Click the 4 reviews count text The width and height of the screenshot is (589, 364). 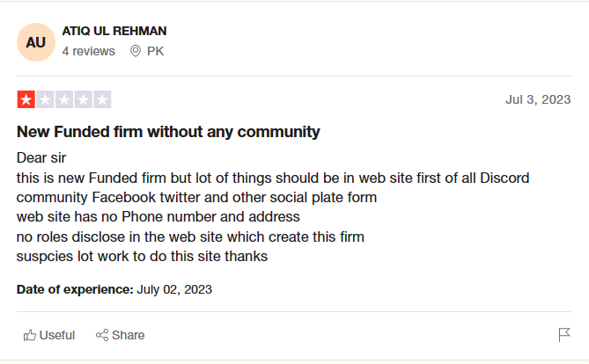tap(89, 51)
